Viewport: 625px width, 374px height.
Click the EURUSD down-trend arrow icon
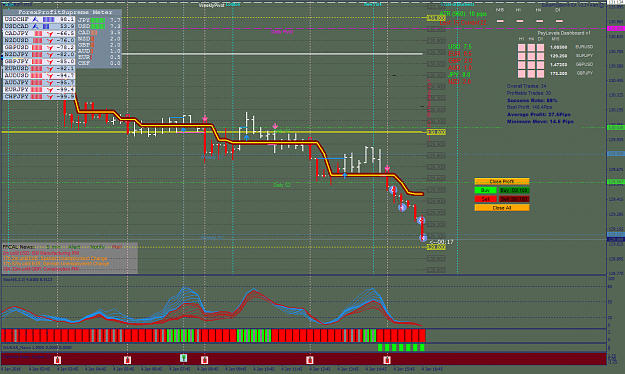tap(50, 69)
